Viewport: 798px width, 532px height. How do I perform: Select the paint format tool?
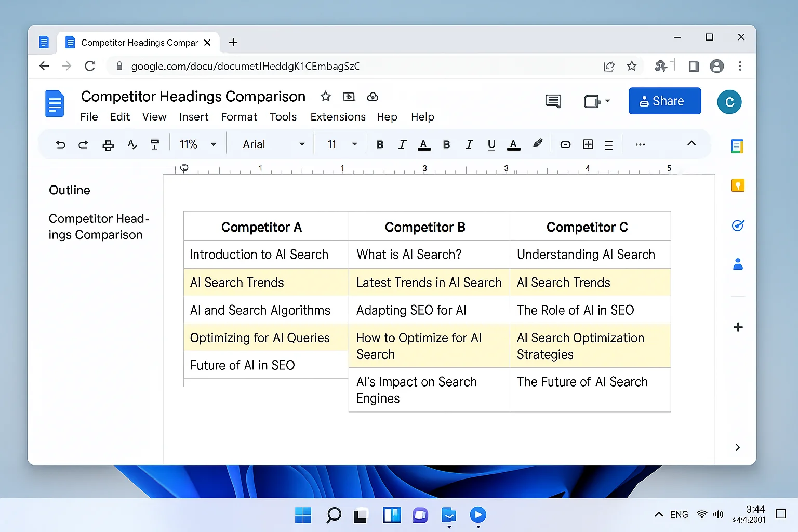[154, 144]
